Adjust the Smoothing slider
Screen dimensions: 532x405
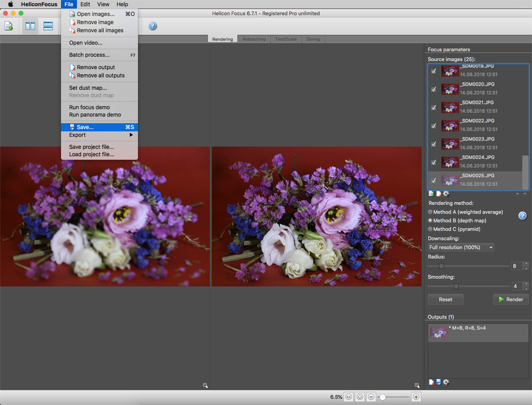[x=456, y=286]
